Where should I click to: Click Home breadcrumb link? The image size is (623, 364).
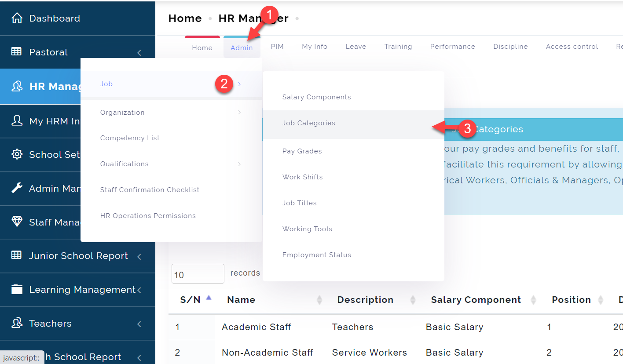point(185,18)
